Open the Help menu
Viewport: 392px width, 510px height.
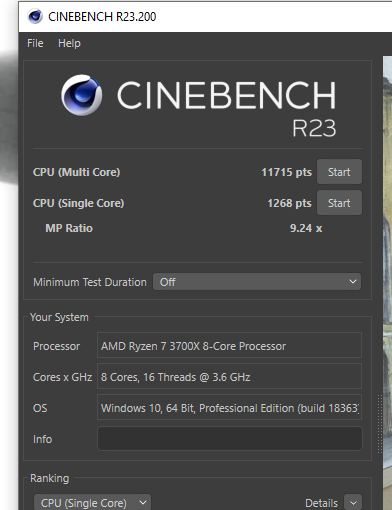[69, 43]
